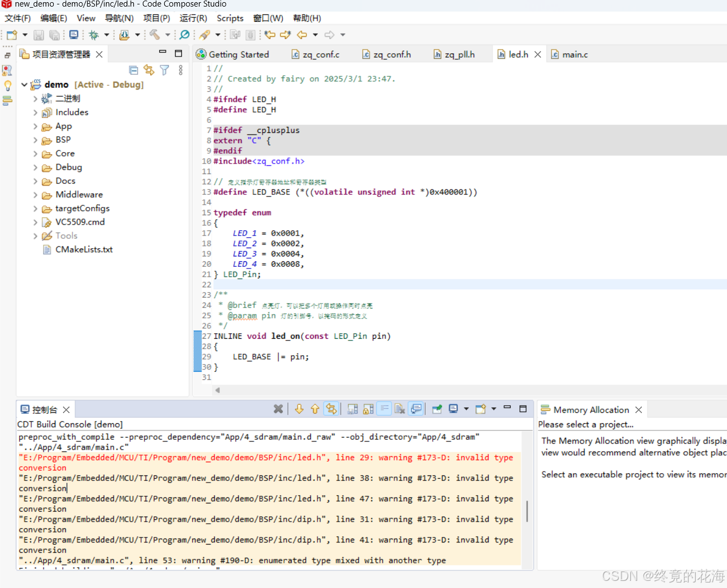Expand the Middleware folder

35,195
